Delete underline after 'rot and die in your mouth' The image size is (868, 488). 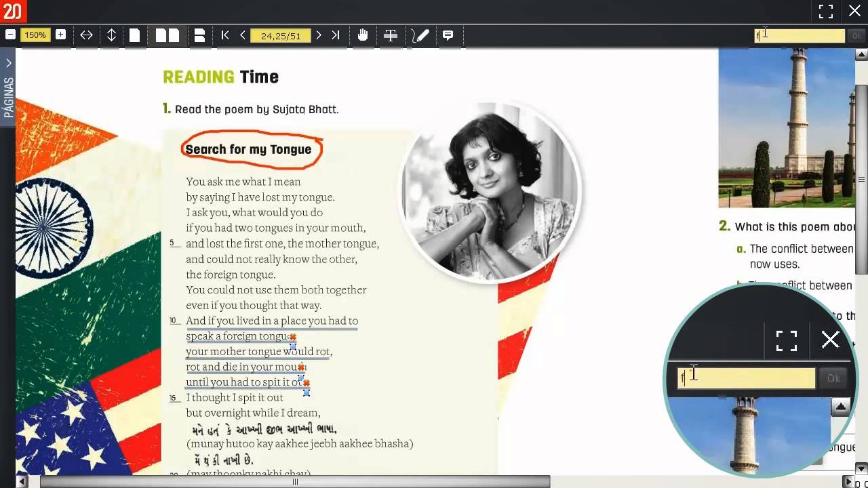click(x=301, y=367)
